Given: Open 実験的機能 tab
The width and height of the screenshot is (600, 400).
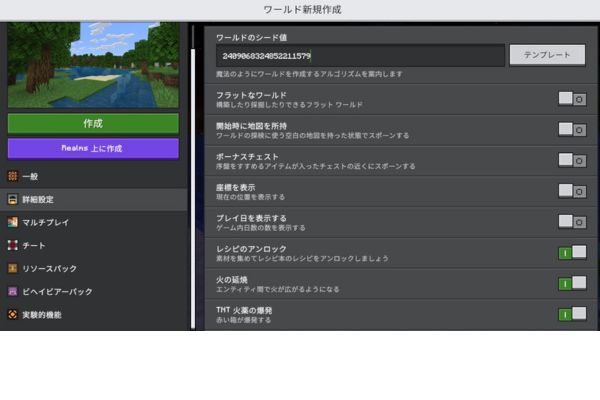Looking at the screenshot, I should coord(94,315).
